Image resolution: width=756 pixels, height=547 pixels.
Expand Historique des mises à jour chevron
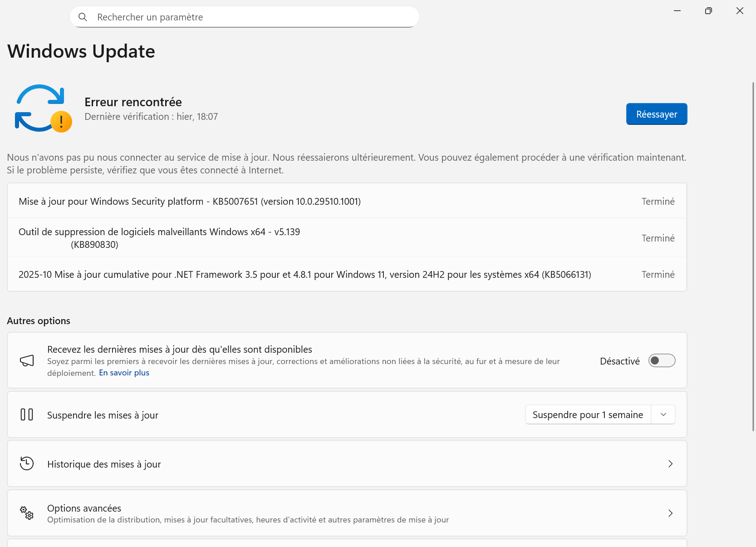click(x=670, y=464)
